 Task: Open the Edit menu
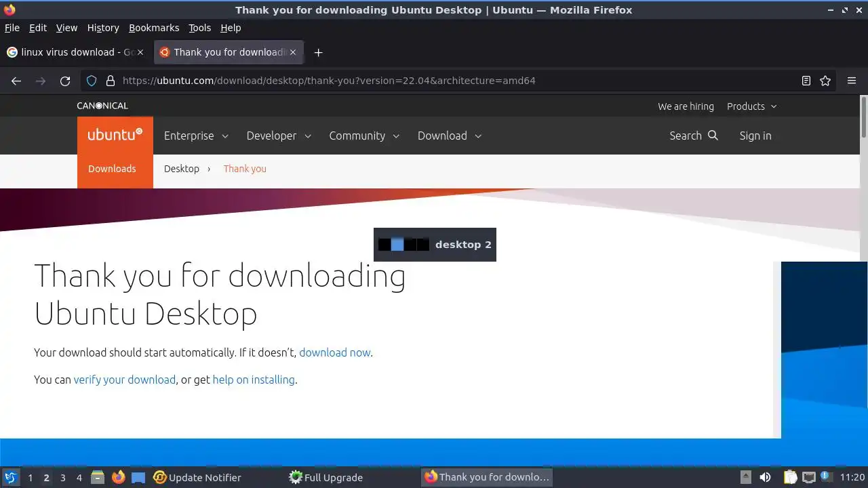38,28
